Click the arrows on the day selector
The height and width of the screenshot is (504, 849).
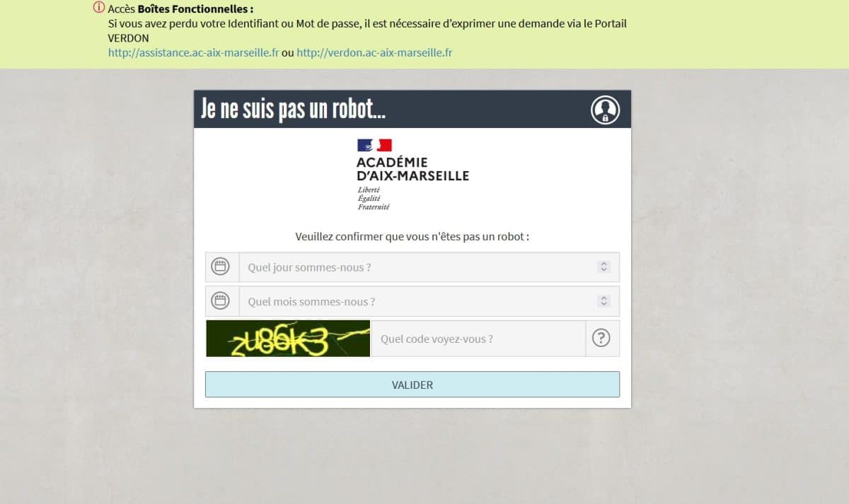603,267
